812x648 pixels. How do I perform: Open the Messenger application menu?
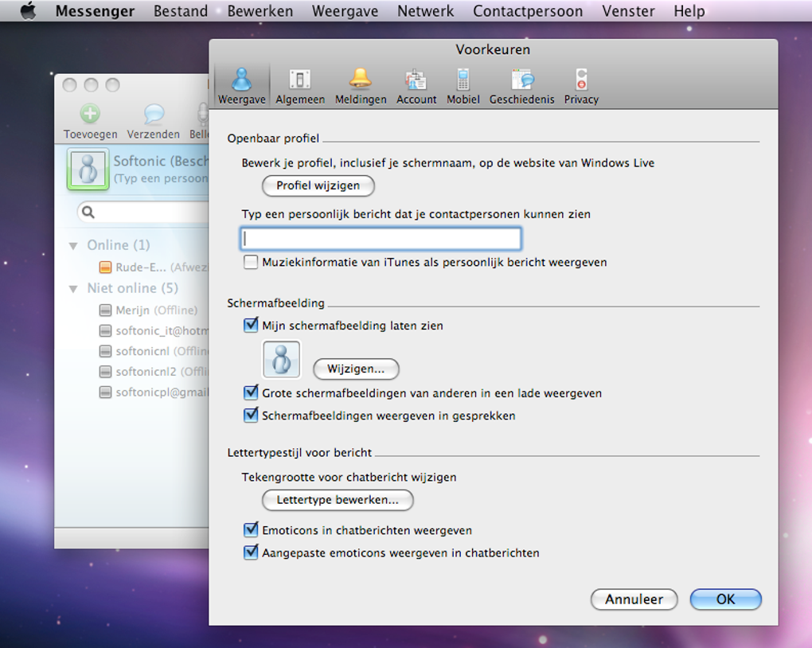click(x=95, y=11)
